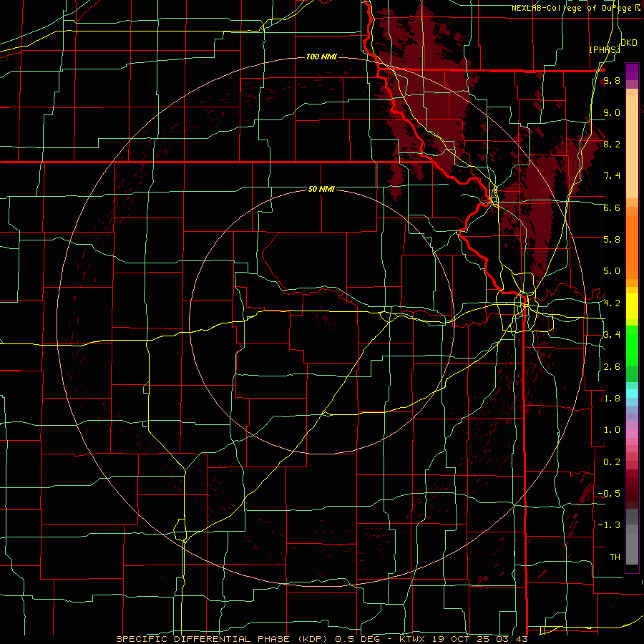Pick the bright green band in the color scale
This screenshot has height=644, width=644.
point(632,346)
